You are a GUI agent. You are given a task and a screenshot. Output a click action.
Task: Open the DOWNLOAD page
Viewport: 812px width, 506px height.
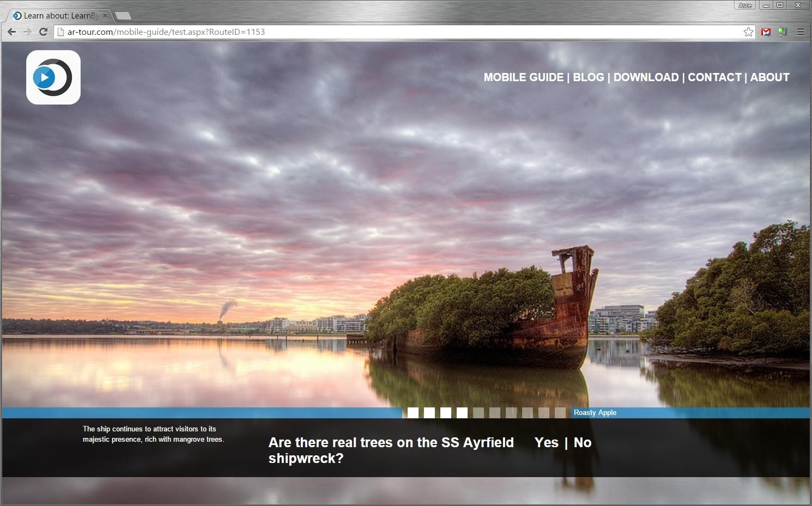(646, 77)
